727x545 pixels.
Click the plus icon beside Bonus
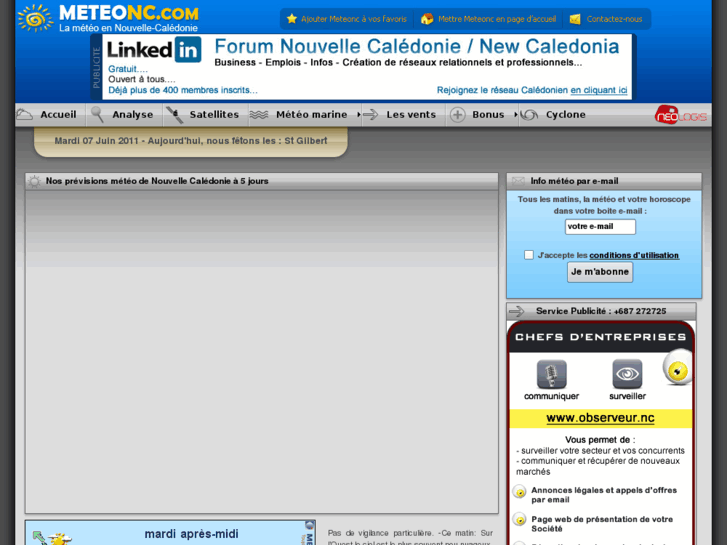pos(457,115)
